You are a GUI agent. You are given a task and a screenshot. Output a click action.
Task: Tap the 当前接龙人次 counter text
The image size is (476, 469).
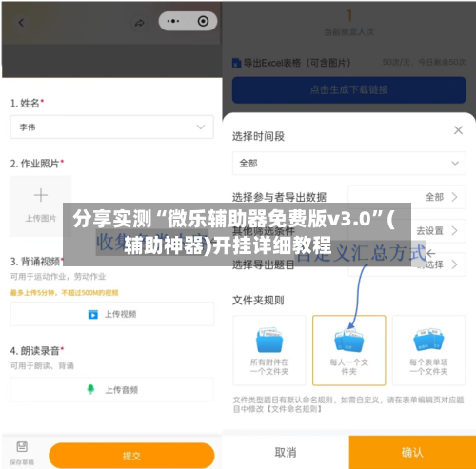(x=349, y=31)
